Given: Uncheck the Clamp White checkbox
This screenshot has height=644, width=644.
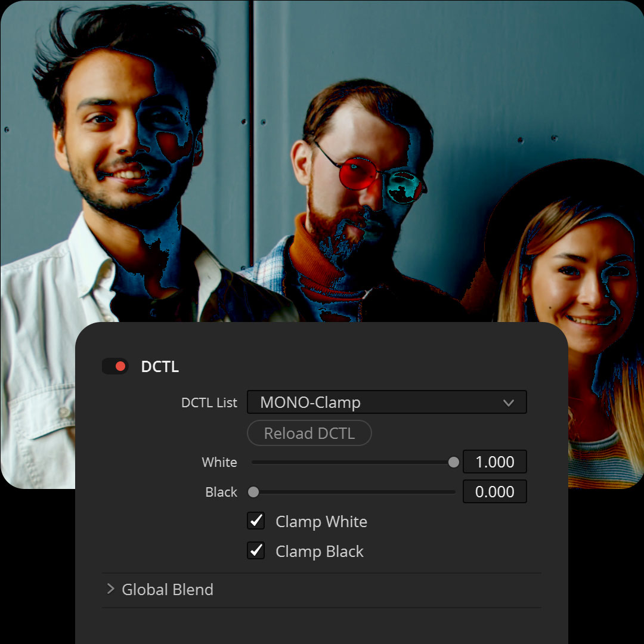Looking at the screenshot, I should pos(256,521).
